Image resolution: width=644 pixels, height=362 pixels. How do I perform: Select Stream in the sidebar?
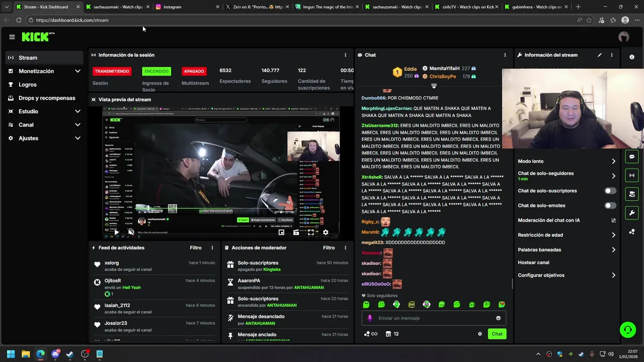(x=45, y=58)
